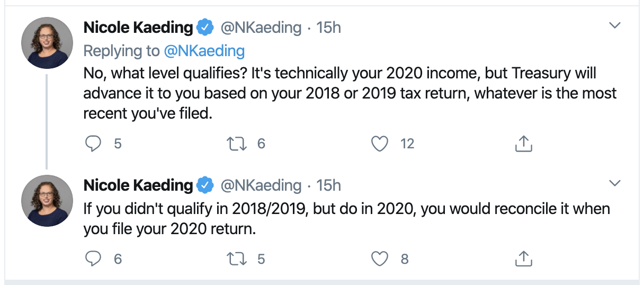
Task: Click the verified badge on first tweet
Action: pyautogui.click(x=205, y=27)
